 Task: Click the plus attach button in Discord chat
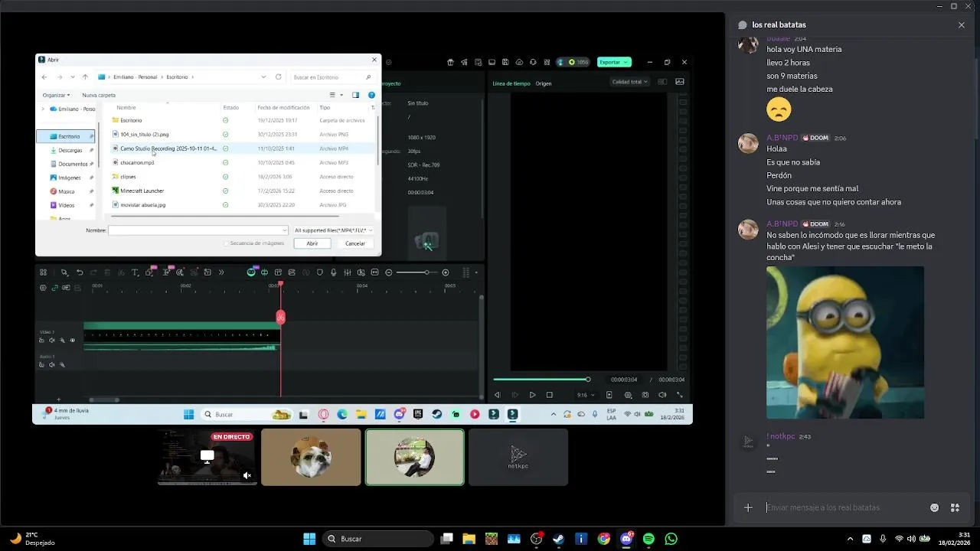[x=748, y=507]
